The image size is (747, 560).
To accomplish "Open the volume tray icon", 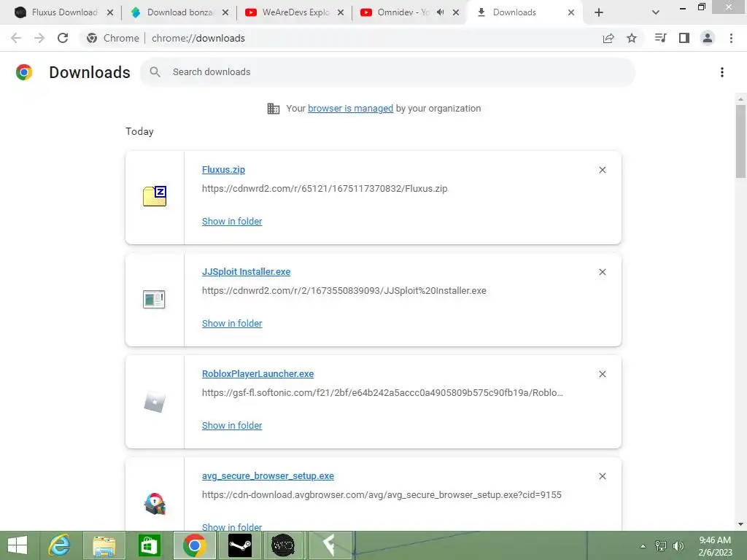I will 678,546.
